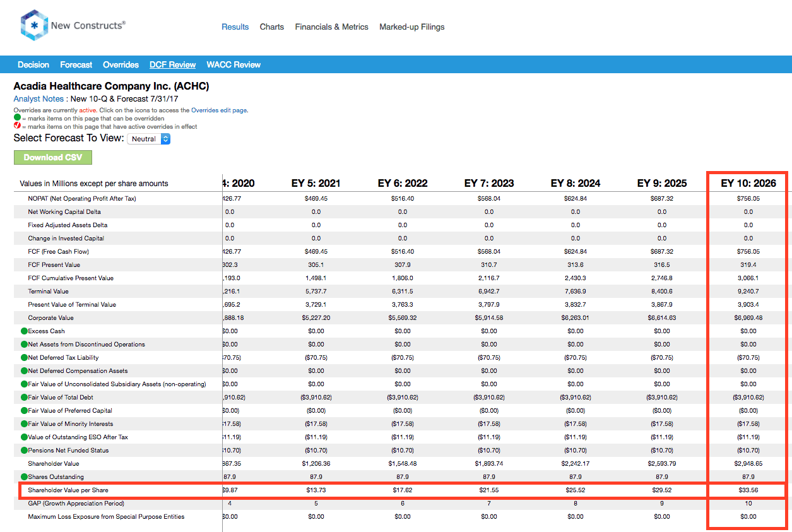Open the Select Forecast To View dropdown

tap(149, 139)
